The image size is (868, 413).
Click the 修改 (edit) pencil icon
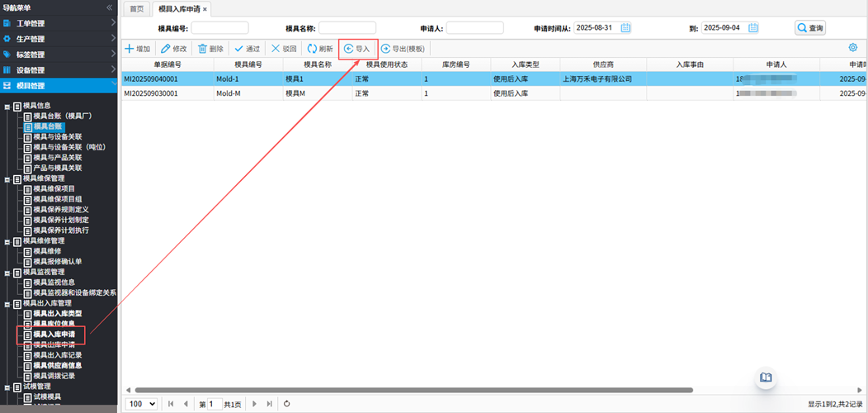[166, 49]
